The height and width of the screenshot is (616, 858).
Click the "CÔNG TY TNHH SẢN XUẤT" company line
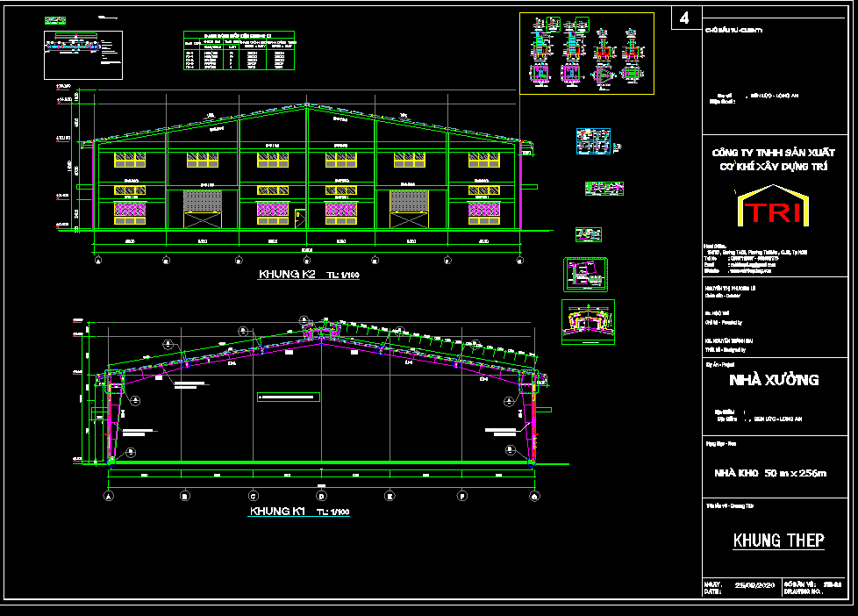(x=773, y=153)
